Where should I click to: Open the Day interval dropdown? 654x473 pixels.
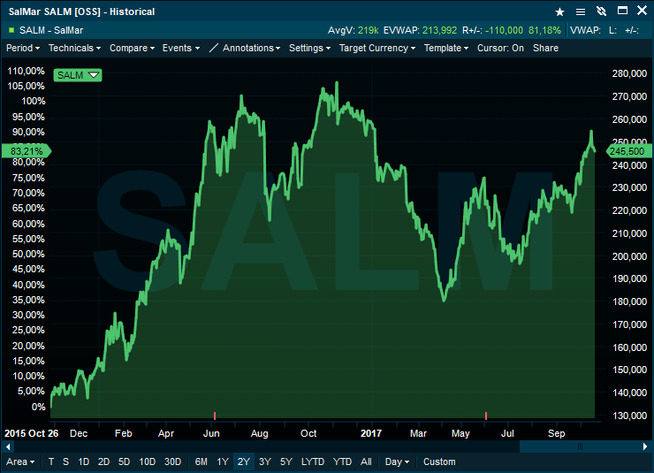(397, 462)
